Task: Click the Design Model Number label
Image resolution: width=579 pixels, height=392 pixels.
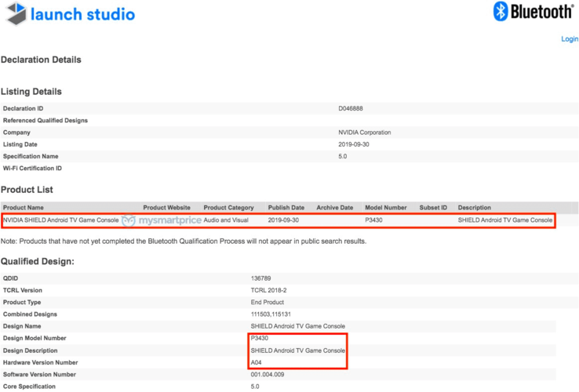Action: tap(35, 338)
